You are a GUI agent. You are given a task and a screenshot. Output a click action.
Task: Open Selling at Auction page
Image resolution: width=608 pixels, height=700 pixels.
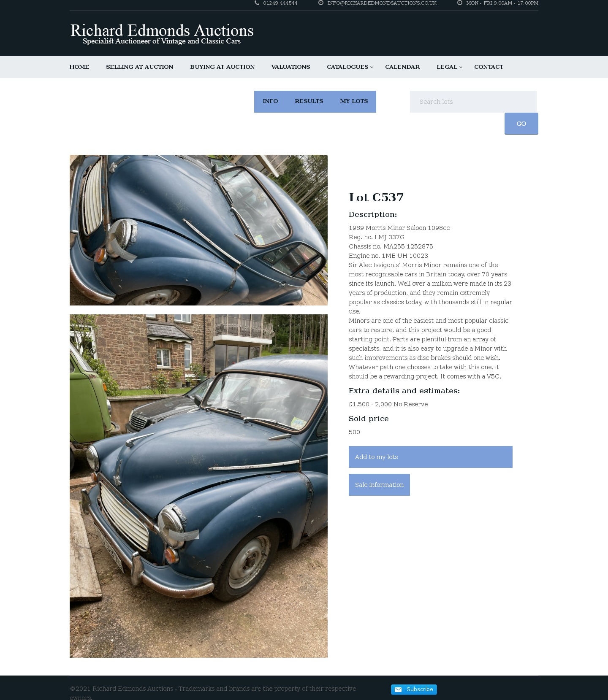coord(140,67)
